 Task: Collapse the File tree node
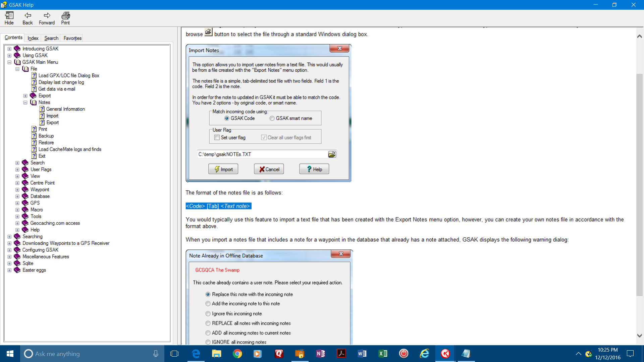coord(17,69)
